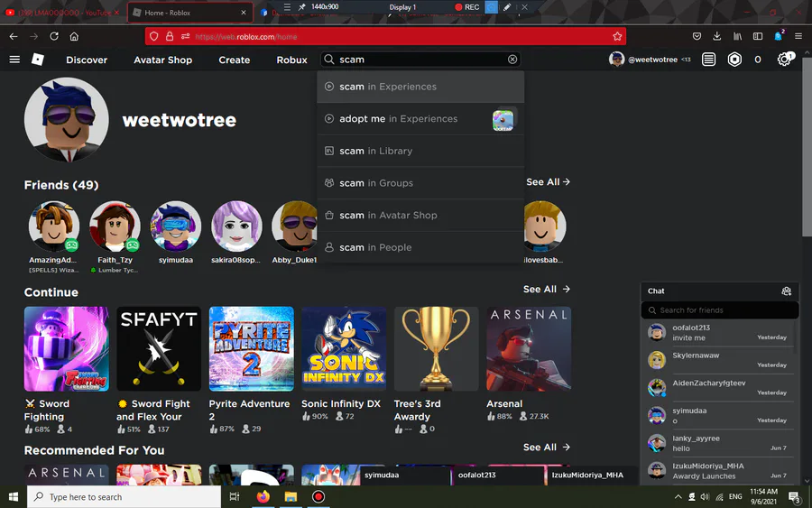Open Firefox from the taskbar
This screenshot has width=812, height=508.
tap(263, 496)
